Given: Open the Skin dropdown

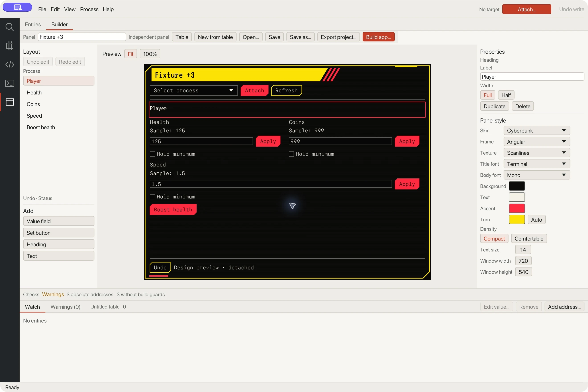Looking at the screenshot, I should point(537,131).
